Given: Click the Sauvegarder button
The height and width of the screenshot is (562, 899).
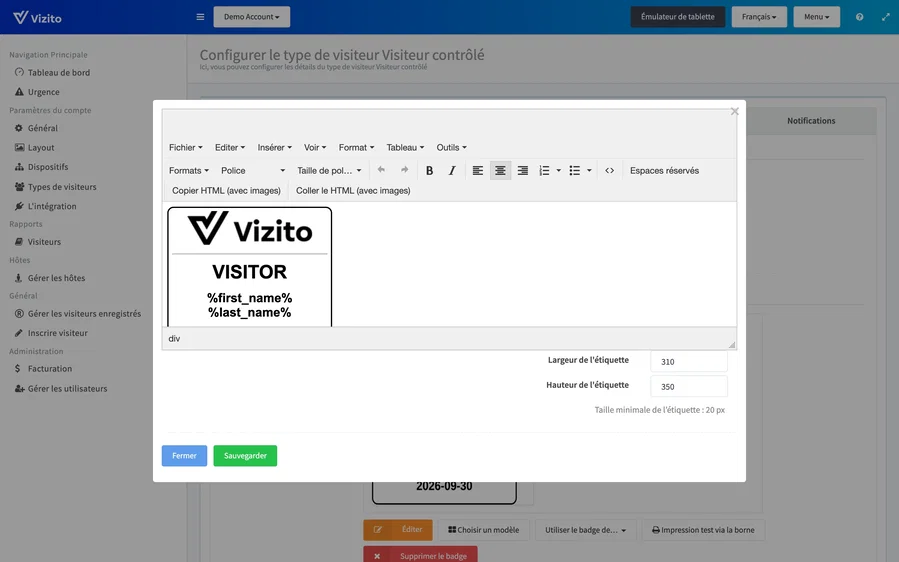Looking at the screenshot, I should (x=245, y=456).
